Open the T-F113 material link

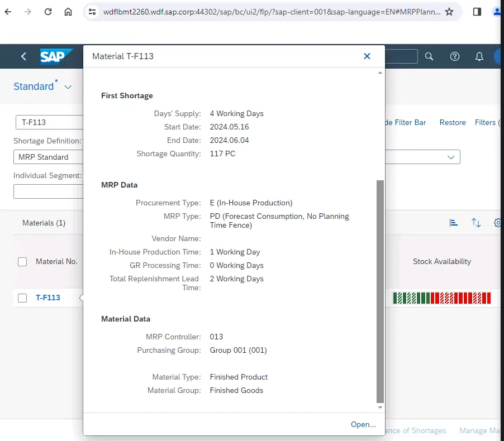click(x=48, y=298)
